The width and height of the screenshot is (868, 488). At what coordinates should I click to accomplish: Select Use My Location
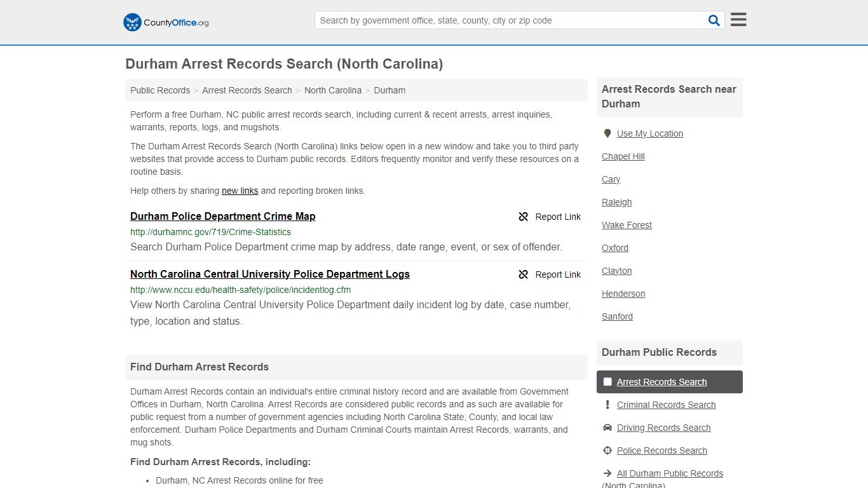(650, 133)
